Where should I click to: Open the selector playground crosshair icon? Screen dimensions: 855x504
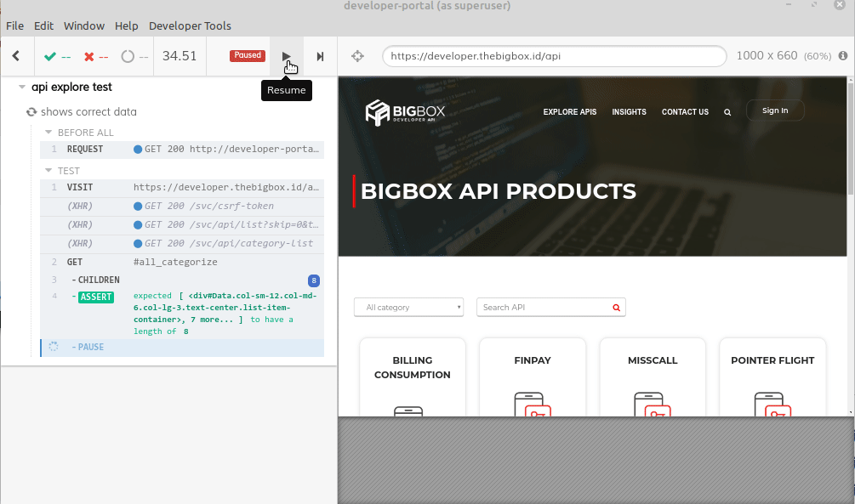click(x=357, y=56)
